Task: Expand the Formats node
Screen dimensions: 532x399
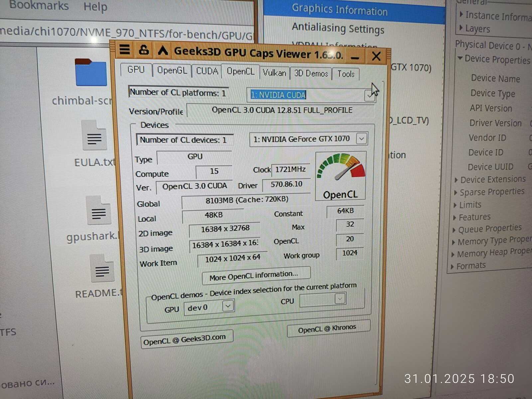Action: [452, 267]
